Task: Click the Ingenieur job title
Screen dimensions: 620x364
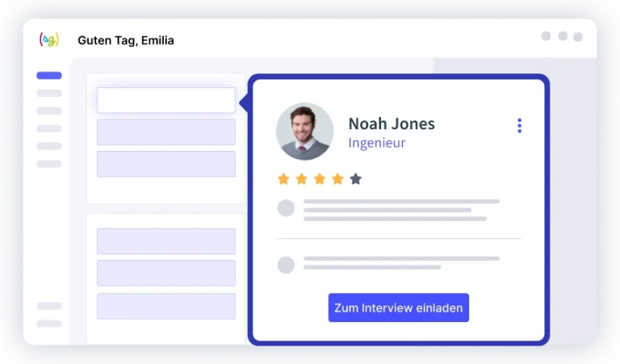Action: pos(377,143)
